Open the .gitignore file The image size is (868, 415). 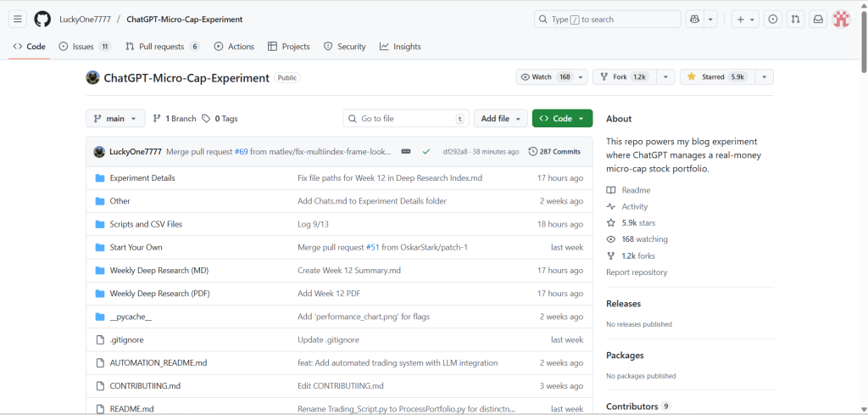tap(127, 339)
